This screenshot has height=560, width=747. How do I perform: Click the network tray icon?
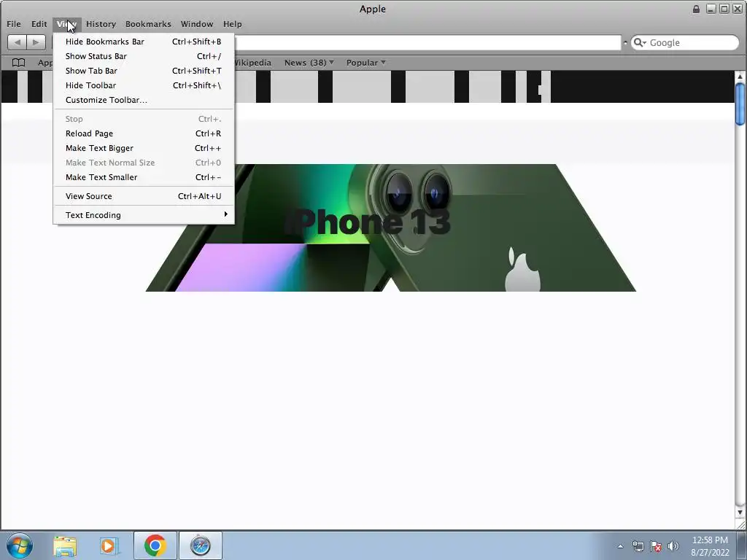(x=638, y=546)
